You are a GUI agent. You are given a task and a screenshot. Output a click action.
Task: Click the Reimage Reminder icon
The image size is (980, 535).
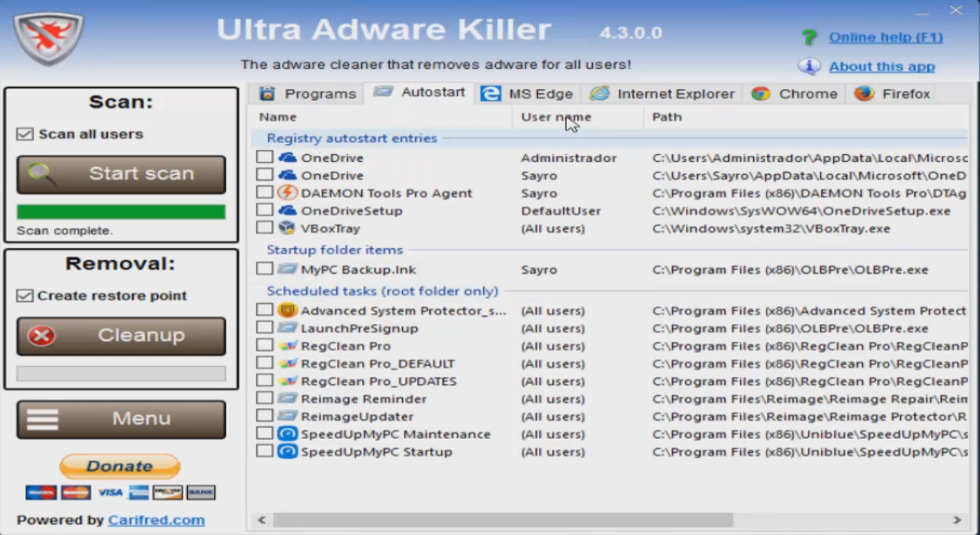click(x=287, y=399)
